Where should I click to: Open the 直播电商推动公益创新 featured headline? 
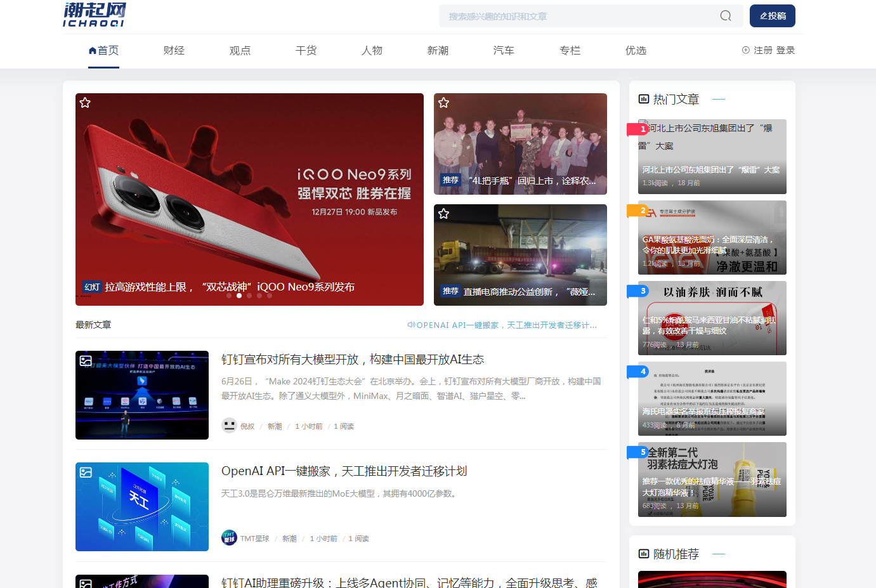point(530,292)
